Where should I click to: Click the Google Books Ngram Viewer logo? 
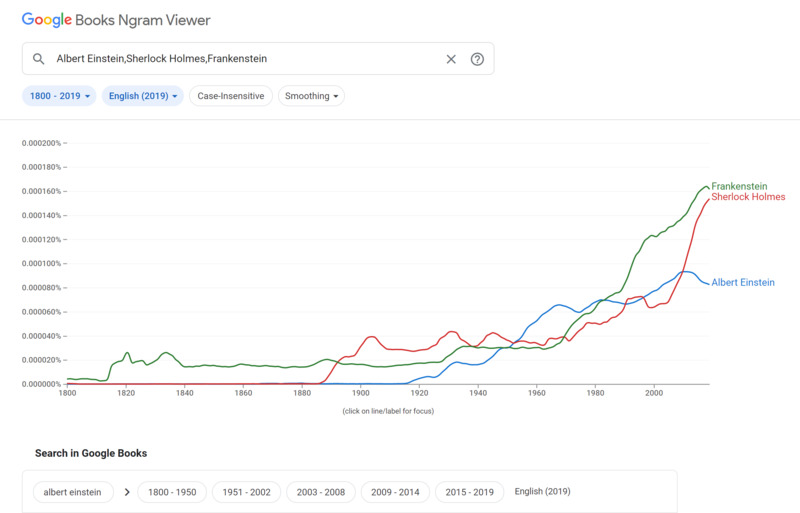tap(116, 20)
